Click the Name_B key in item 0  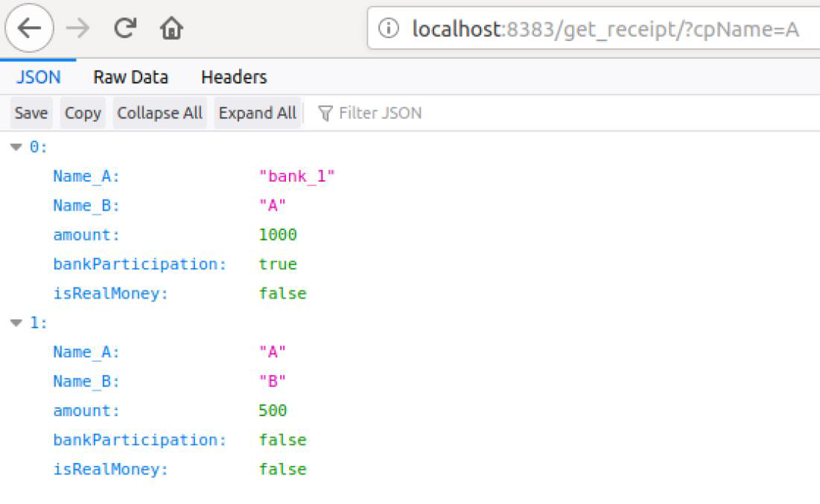pyautogui.click(x=86, y=205)
